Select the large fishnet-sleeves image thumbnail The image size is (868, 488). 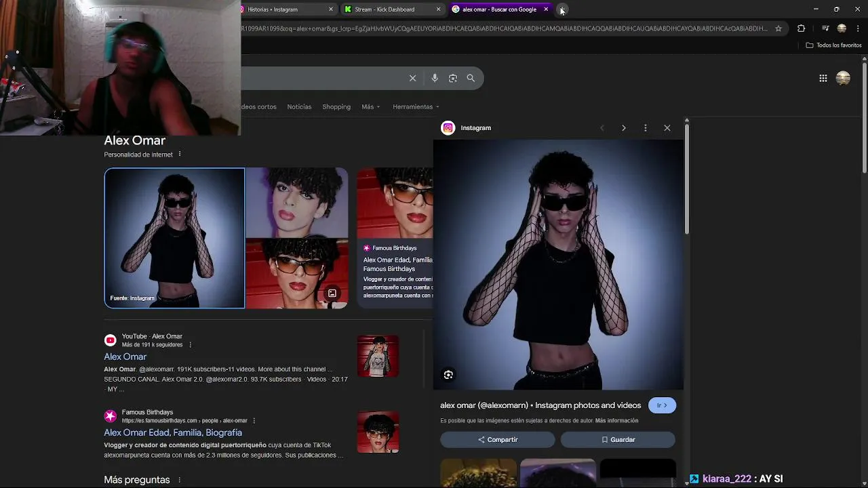(x=174, y=238)
